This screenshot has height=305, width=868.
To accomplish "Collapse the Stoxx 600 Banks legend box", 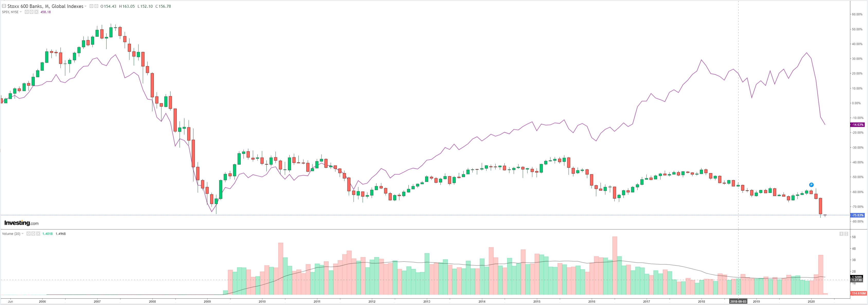I will pyautogui.click(x=4, y=6).
